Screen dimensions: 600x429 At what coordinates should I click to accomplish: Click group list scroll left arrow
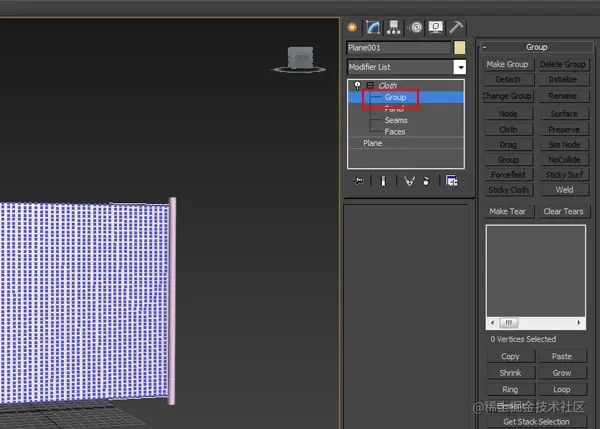point(492,323)
